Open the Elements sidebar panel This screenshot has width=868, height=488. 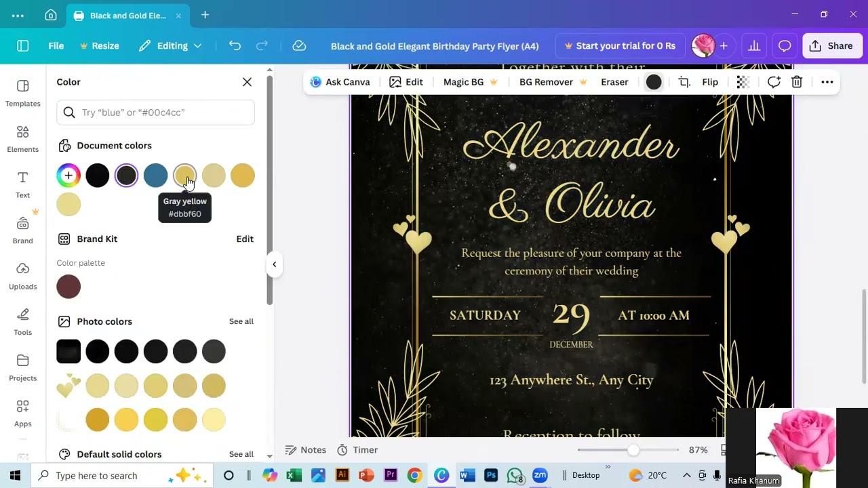23,139
